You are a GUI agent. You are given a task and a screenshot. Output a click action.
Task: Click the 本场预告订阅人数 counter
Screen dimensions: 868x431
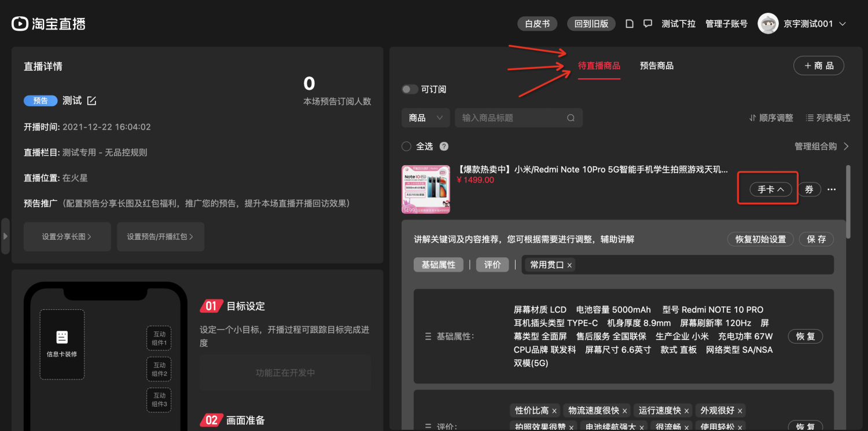(x=337, y=91)
